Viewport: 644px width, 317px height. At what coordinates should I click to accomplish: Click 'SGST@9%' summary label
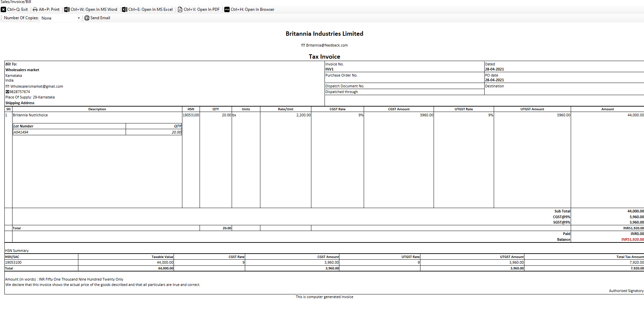pyautogui.click(x=562, y=222)
